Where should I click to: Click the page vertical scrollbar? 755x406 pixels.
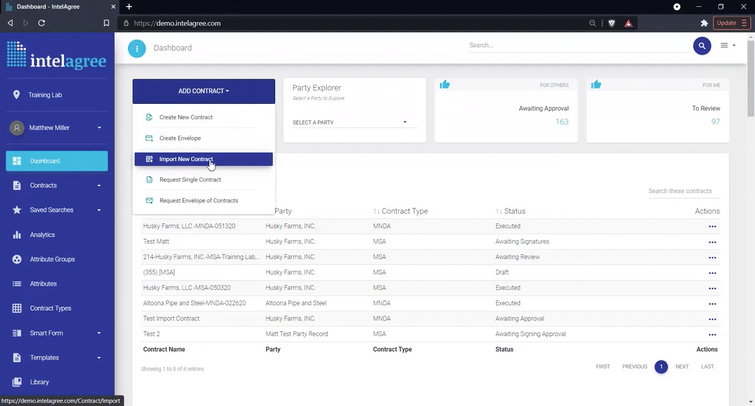pos(751,79)
